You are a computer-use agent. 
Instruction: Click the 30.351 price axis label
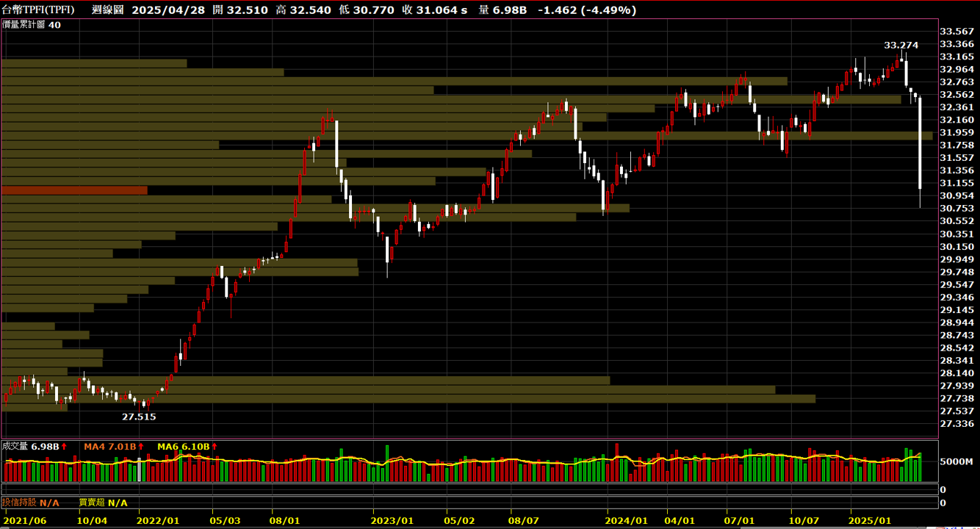coord(957,234)
